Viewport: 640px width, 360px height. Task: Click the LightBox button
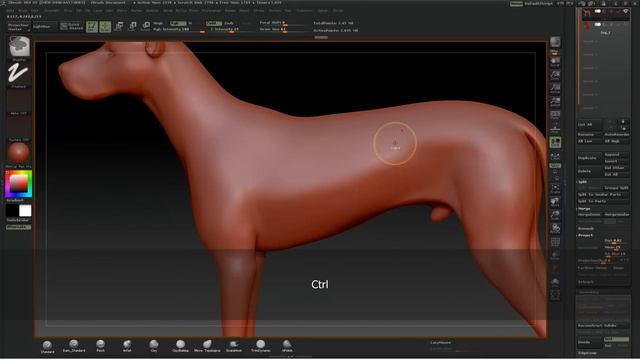tap(45, 27)
